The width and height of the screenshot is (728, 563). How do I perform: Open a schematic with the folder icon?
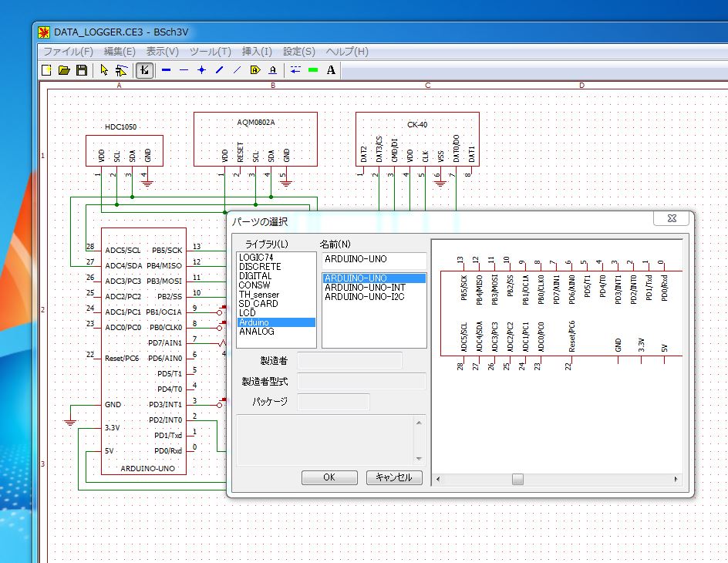pos(64,70)
